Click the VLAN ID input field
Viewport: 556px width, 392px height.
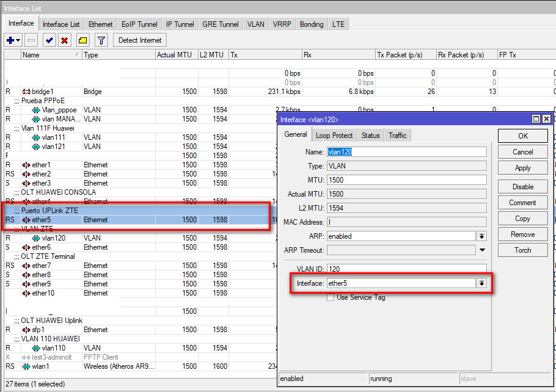(x=406, y=269)
